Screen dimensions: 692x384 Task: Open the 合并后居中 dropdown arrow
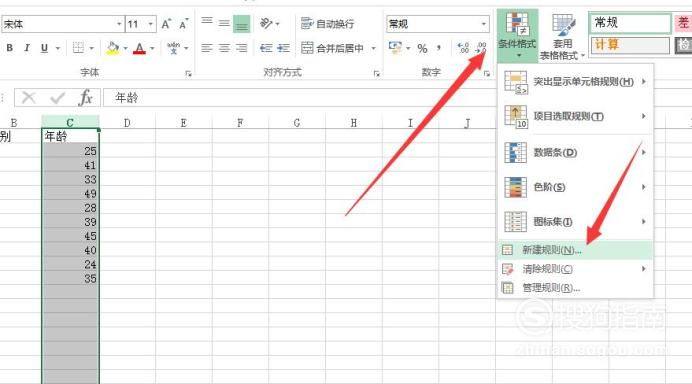click(x=373, y=48)
